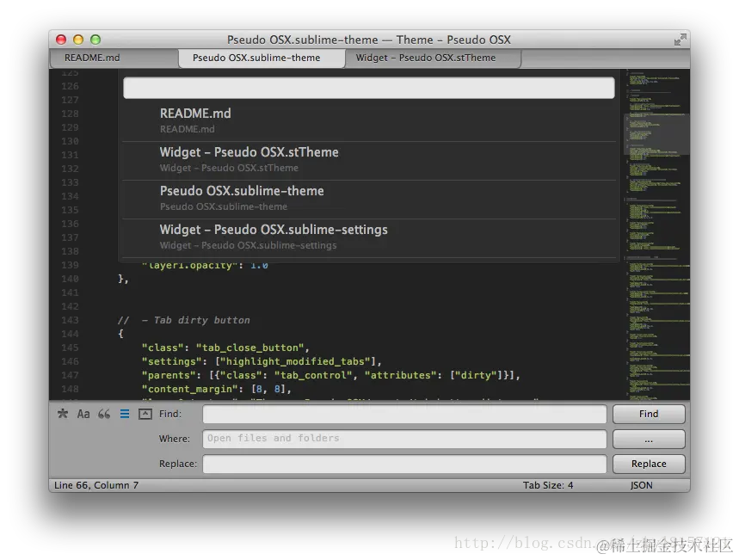Viewport: 739px width, 560px height.
Task: Click the Replace button
Action: [649, 464]
